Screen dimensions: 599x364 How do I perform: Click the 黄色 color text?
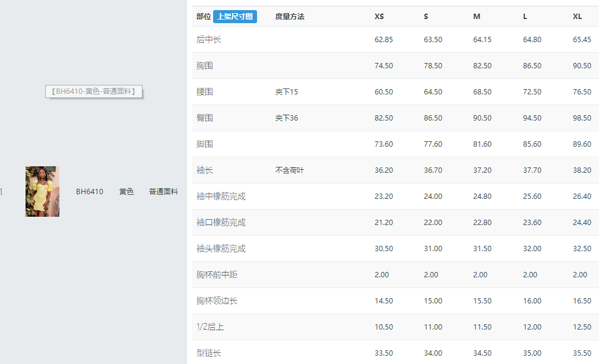click(x=126, y=192)
